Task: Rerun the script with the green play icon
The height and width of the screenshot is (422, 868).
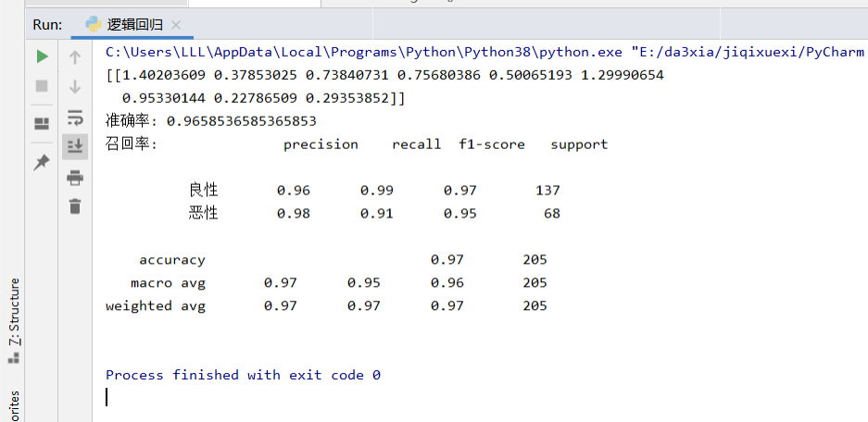Action: (x=42, y=57)
